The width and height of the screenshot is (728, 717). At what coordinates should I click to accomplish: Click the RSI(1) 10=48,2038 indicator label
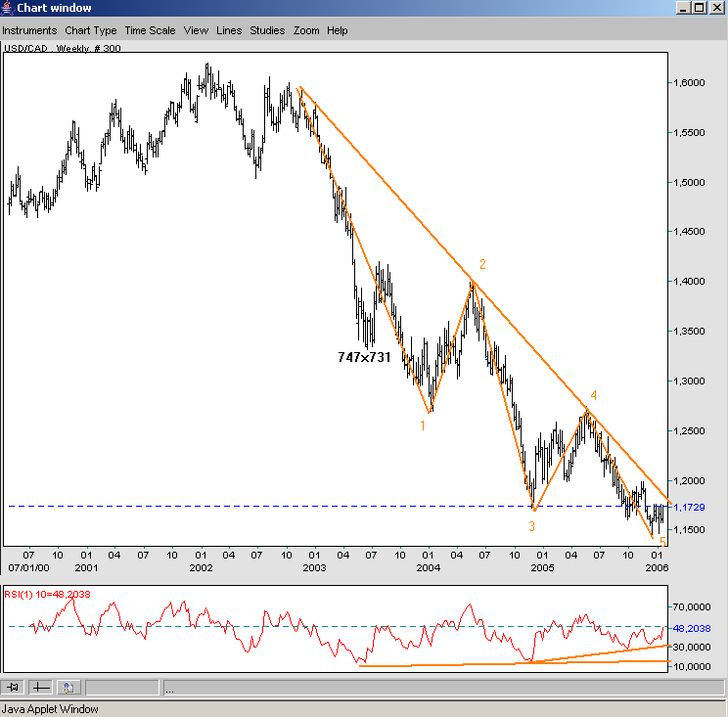coord(47,594)
